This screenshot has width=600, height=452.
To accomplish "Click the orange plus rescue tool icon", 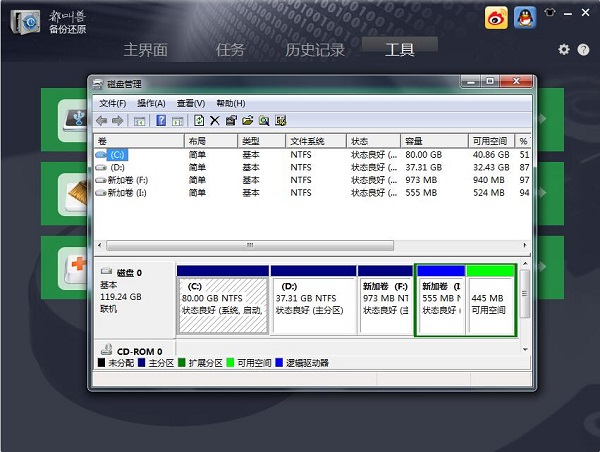I will 73,268.
